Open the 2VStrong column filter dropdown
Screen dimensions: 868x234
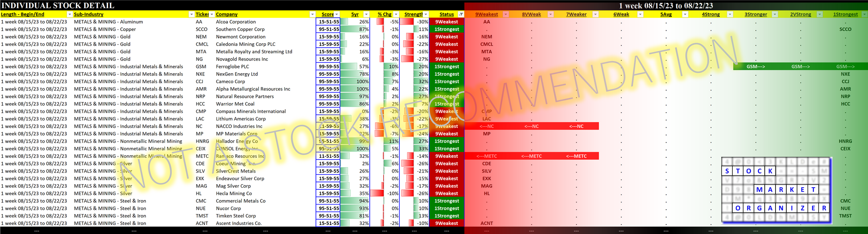[x=819, y=14]
